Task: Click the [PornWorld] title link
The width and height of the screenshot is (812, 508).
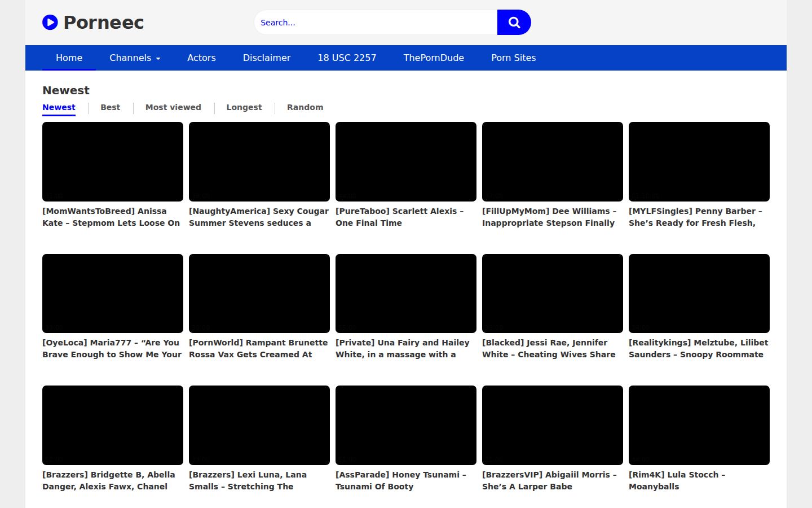Action: tap(258, 348)
